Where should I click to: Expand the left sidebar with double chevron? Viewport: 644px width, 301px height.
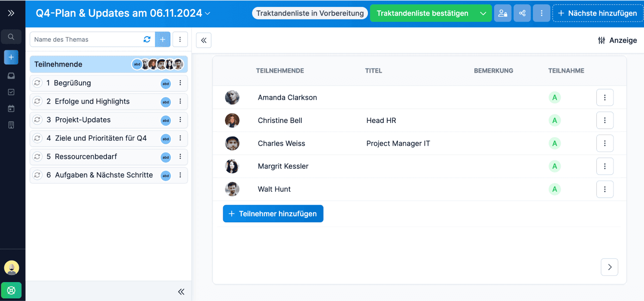point(11,13)
